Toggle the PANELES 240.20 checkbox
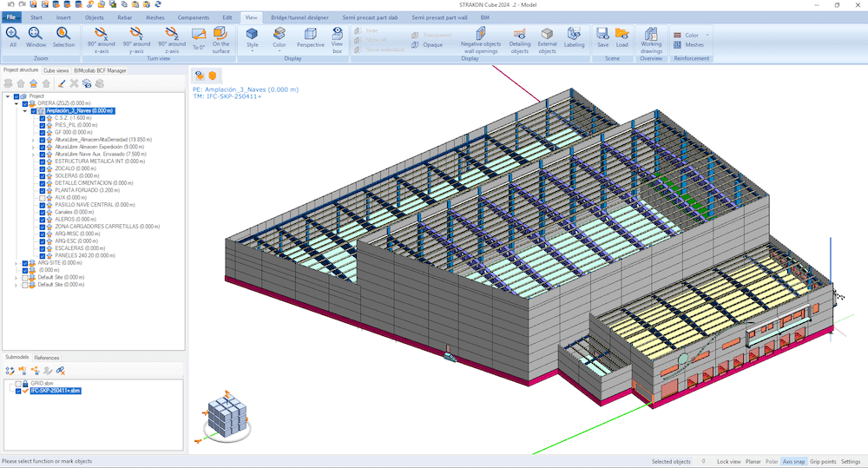868x468 pixels. point(42,256)
